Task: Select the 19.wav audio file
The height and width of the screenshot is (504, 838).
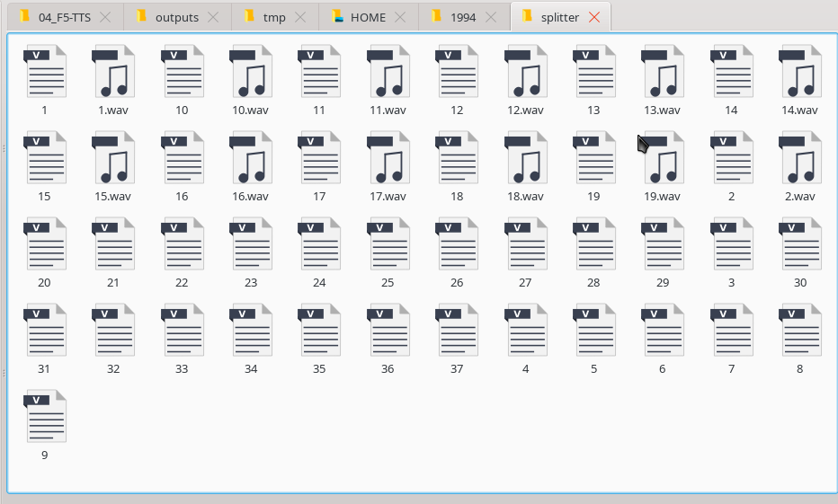Action: click(x=663, y=158)
